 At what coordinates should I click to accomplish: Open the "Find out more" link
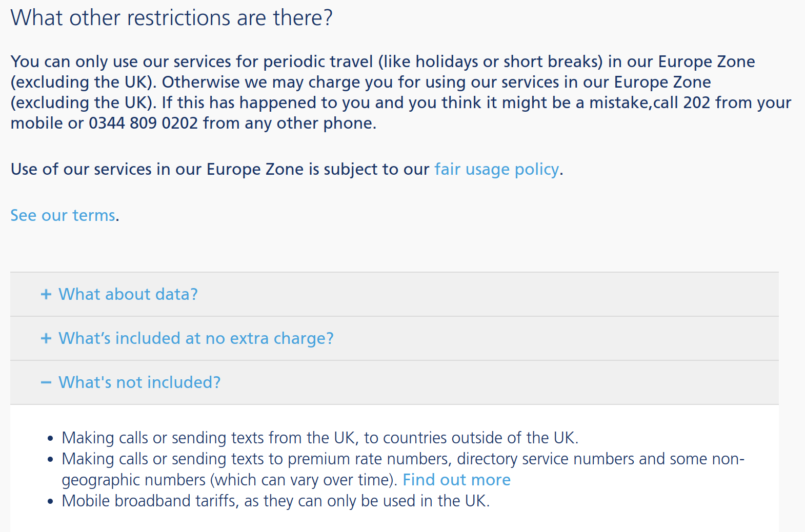pos(456,480)
